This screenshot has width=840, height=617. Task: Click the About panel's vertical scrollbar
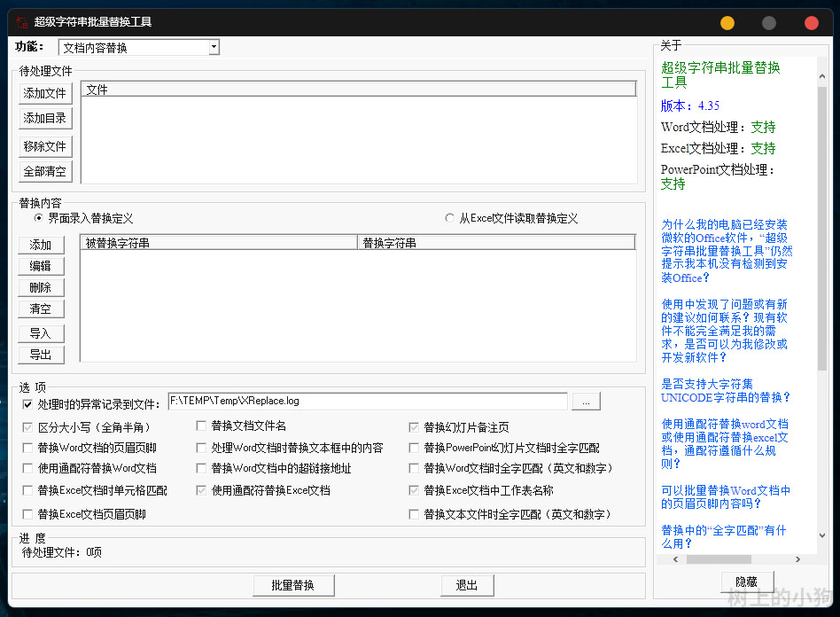click(821, 222)
